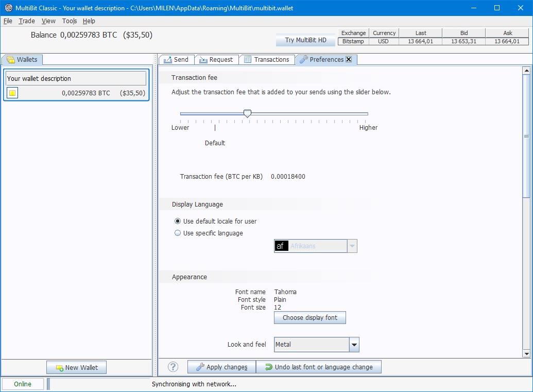Click the Balance 0,00259783 BTC text
This screenshot has height=392, width=533.
74,35
